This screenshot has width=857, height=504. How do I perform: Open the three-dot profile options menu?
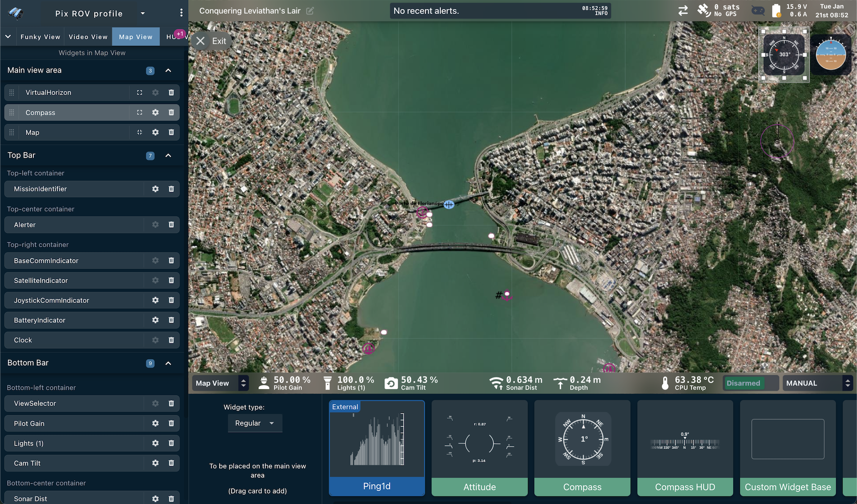tap(181, 13)
